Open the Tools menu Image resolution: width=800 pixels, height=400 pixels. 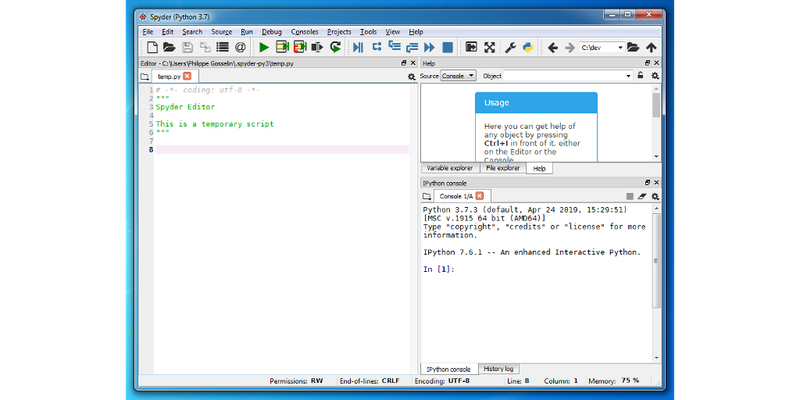(x=368, y=32)
